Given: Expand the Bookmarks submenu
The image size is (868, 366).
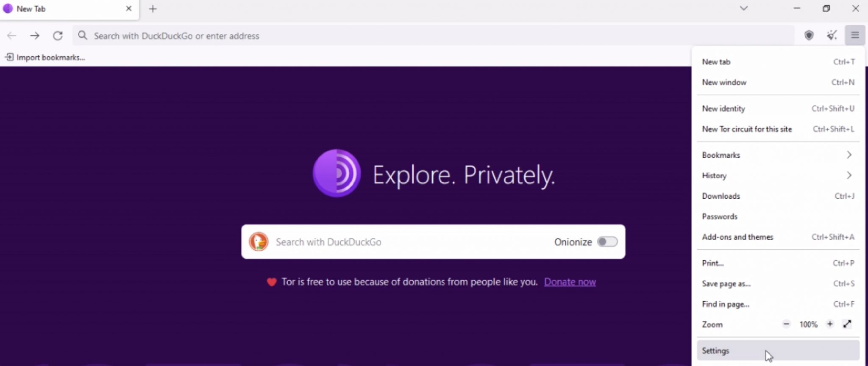Looking at the screenshot, I should point(777,155).
